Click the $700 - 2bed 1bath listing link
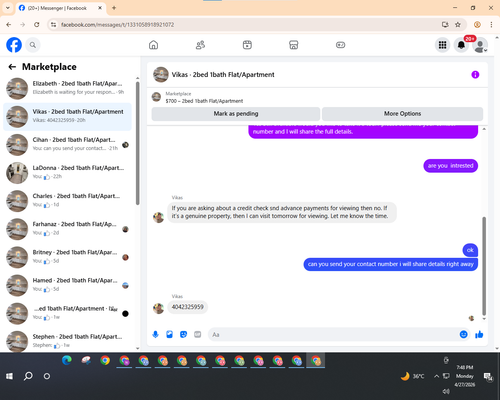Image resolution: width=500 pixels, height=400 pixels. [204, 101]
